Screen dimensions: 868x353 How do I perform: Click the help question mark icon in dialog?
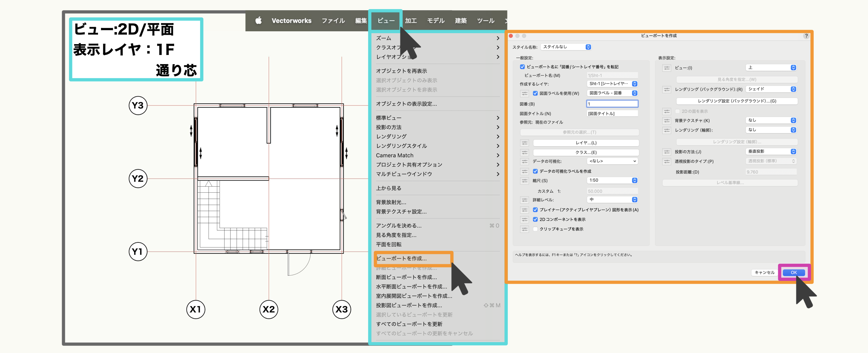click(806, 36)
